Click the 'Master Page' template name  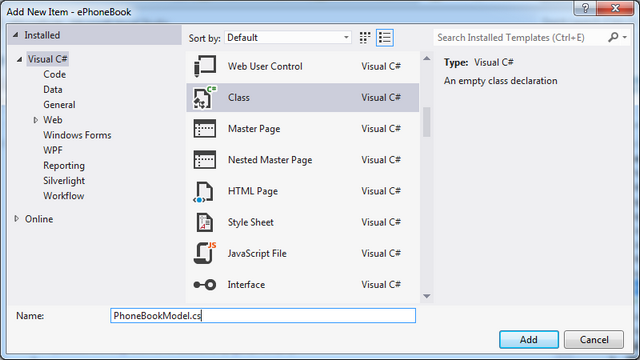tap(254, 129)
